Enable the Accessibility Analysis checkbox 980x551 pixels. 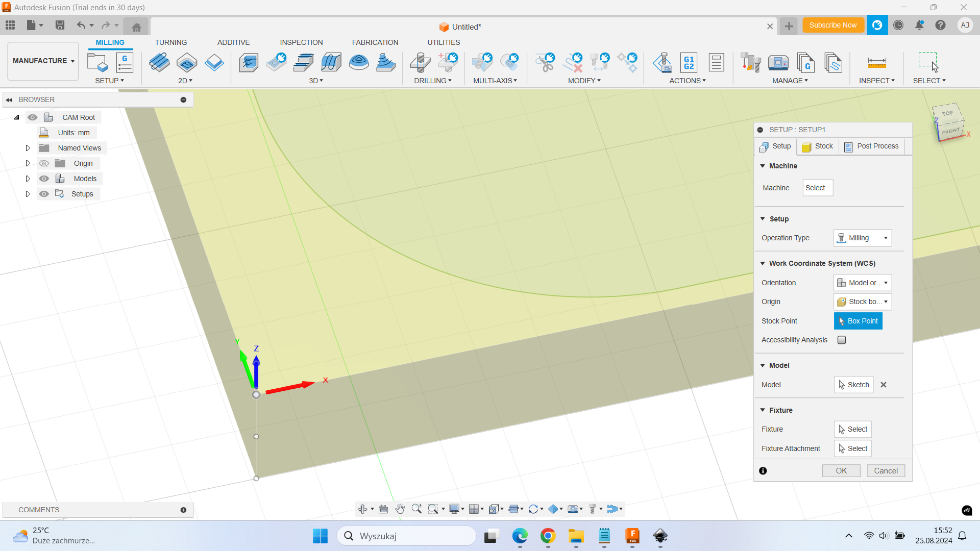tap(842, 340)
